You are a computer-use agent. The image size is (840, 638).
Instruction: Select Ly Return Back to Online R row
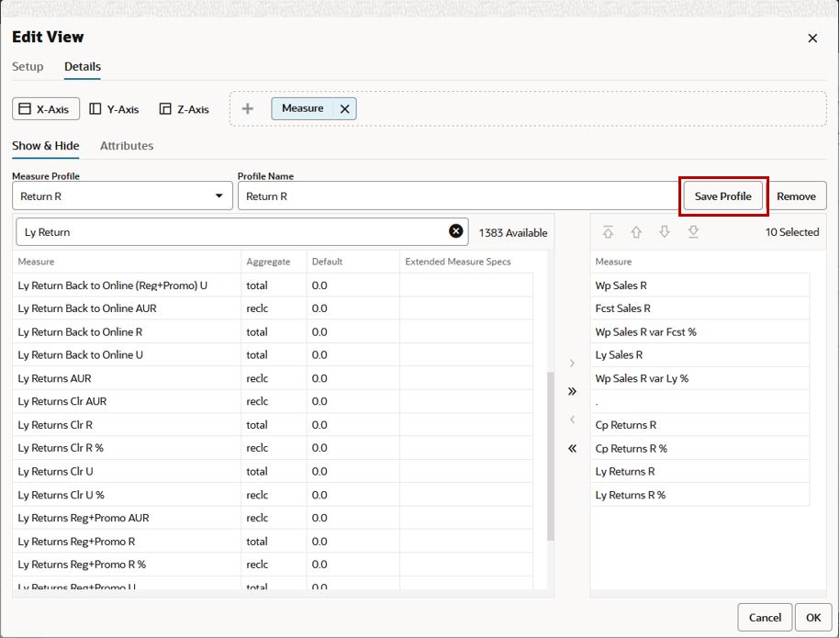coord(273,332)
